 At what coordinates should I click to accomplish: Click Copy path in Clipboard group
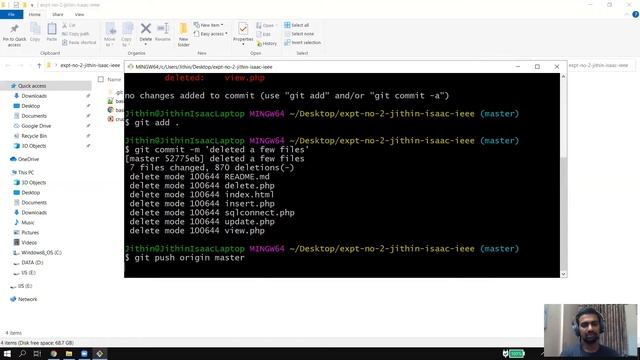coord(76,34)
